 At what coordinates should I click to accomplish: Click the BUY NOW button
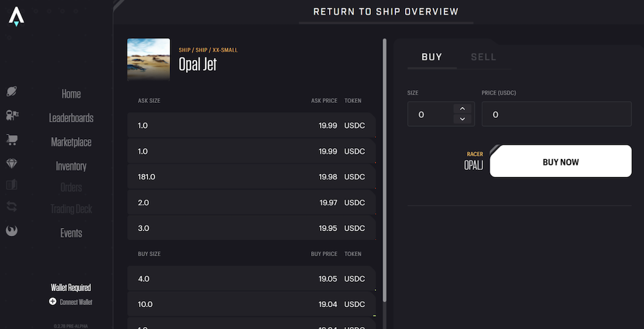click(x=561, y=161)
